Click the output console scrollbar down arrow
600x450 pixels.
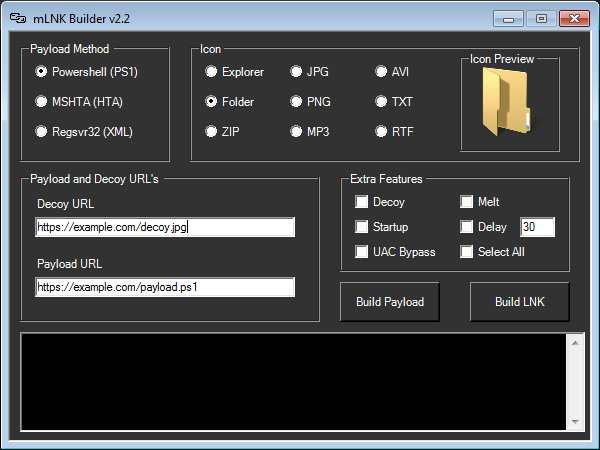click(576, 419)
